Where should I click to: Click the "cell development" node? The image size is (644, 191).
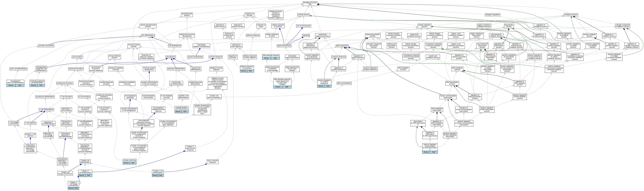(x=175, y=46)
